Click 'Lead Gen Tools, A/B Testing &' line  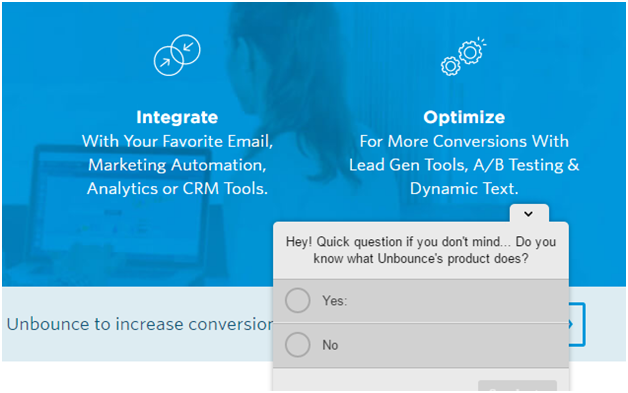coord(464,165)
